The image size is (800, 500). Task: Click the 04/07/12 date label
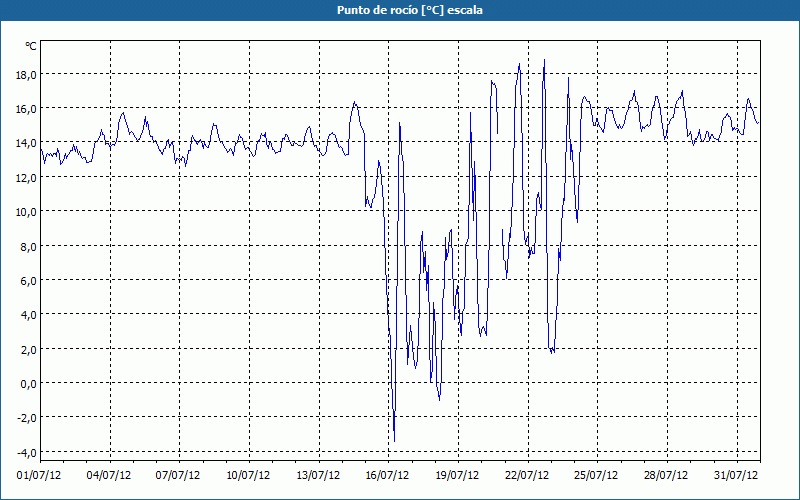pyautogui.click(x=109, y=475)
